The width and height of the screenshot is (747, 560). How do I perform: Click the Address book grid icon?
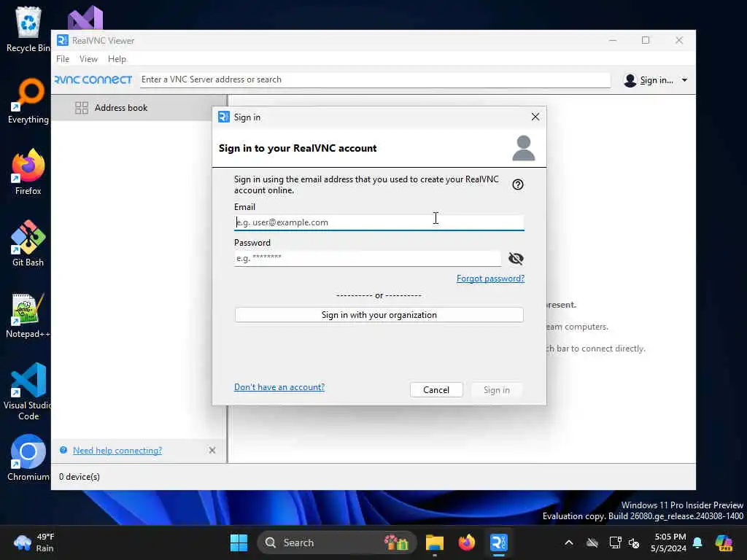click(x=82, y=108)
